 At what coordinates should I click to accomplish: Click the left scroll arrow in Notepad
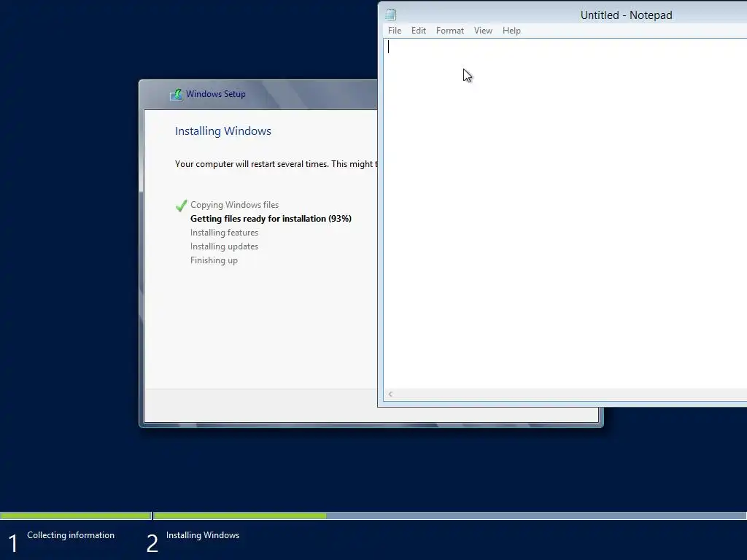point(390,394)
